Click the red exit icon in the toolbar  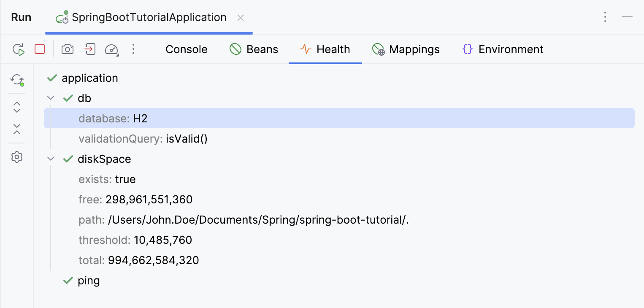pos(89,49)
